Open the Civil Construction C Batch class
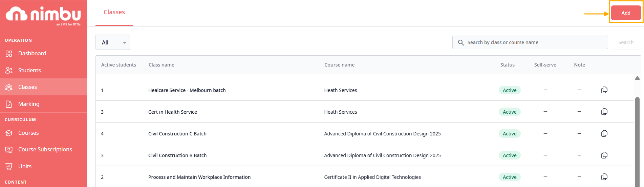 [x=177, y=134]
